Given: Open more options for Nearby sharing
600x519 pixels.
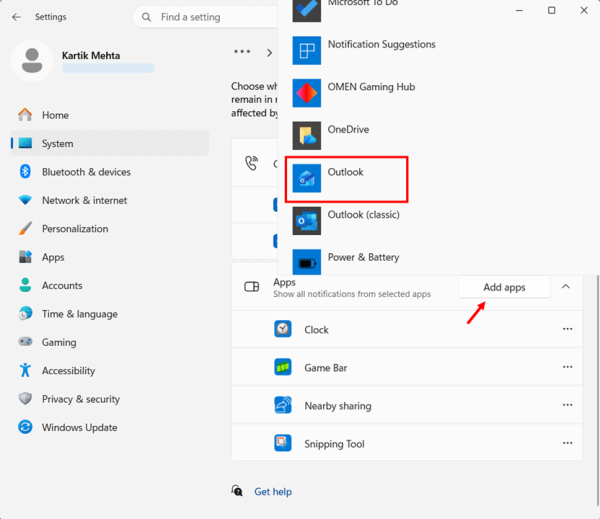Looking at the screenshot, I should [567, 405].
